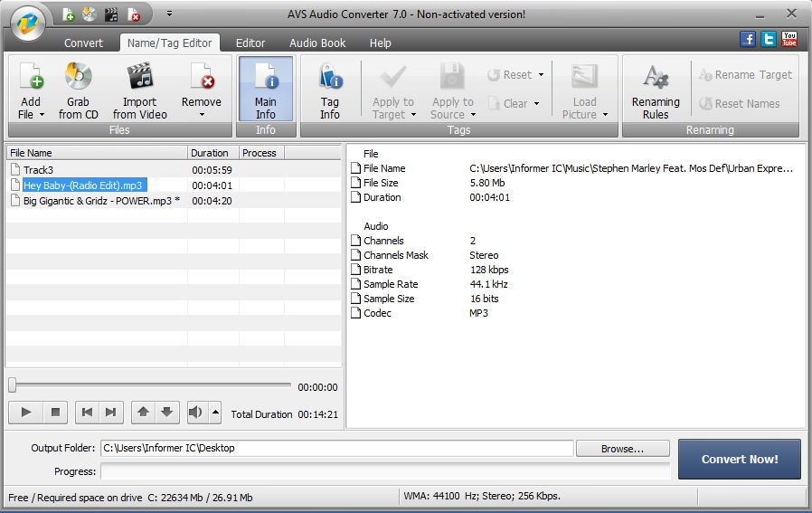Click quick-access Grab from CD icon

[x=90, y=14]
